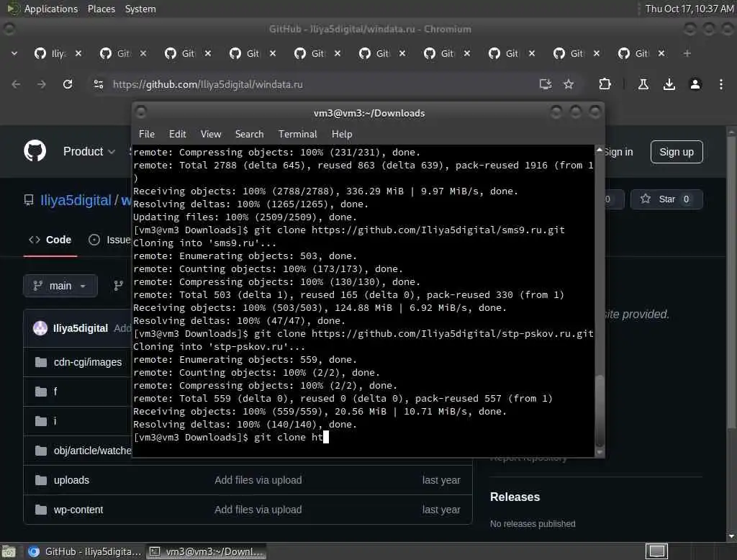Screen dimensions: 737x560
Task: Click the Releases heading
Action: (515, 497)
